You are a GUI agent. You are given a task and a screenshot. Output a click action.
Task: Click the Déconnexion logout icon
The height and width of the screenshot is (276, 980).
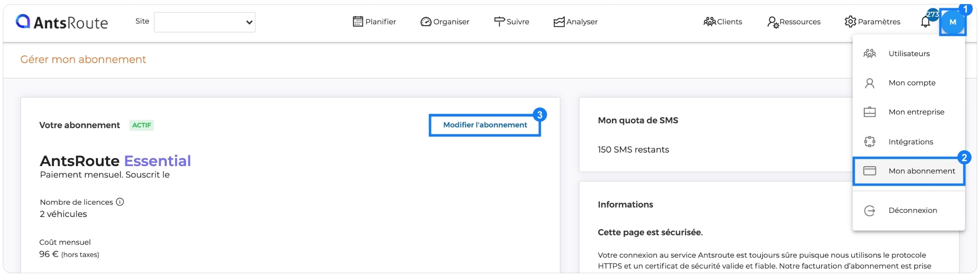pyautogui.click(x=870, y=210)
